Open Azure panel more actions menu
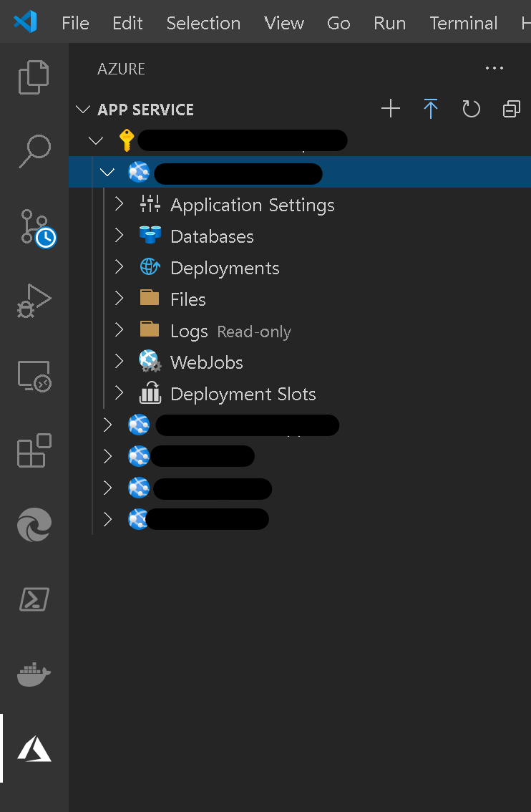 [x=495, y=68]
